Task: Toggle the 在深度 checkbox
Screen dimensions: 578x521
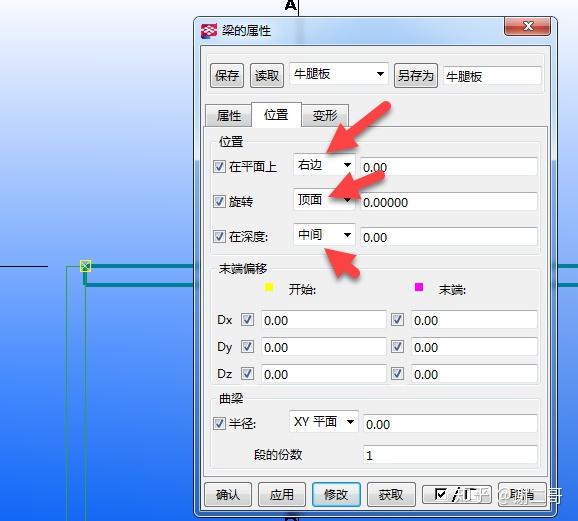Action: [219, 236]
